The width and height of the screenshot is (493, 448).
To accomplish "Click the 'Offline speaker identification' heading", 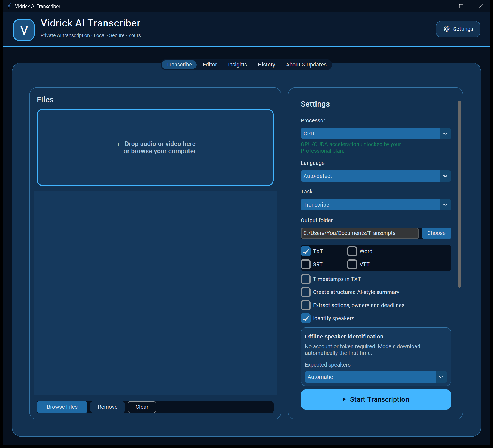I will pyautogui.click(x=344, y=337).
